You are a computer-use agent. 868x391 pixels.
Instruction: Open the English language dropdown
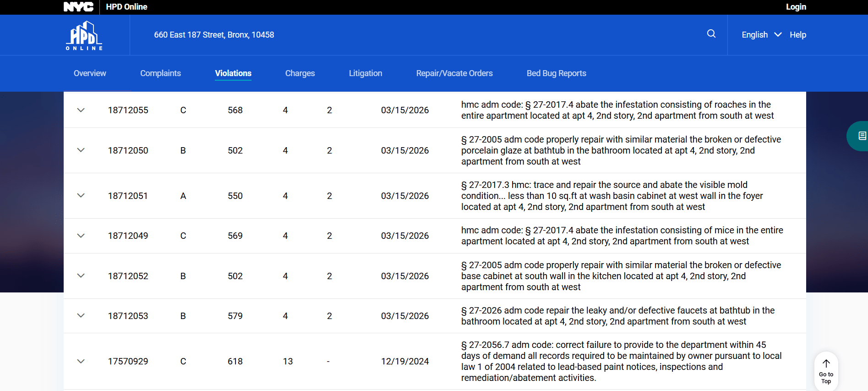point(761,35)
